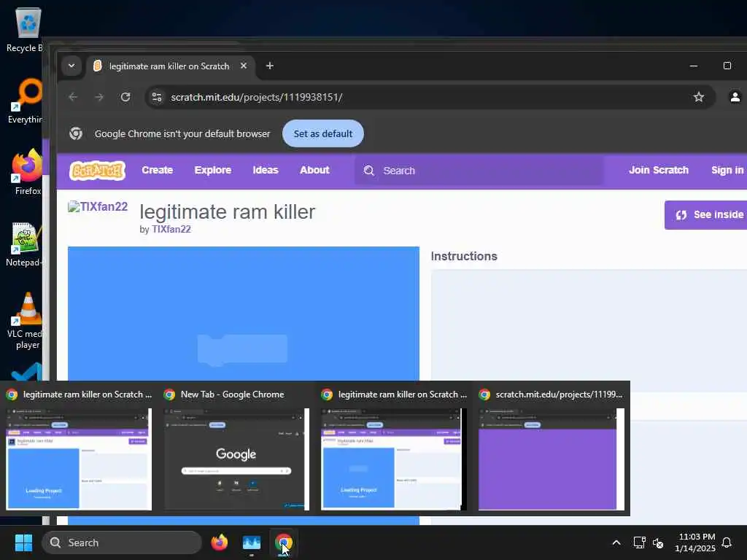Open the Windows Start menu

(x=23, y=542)
